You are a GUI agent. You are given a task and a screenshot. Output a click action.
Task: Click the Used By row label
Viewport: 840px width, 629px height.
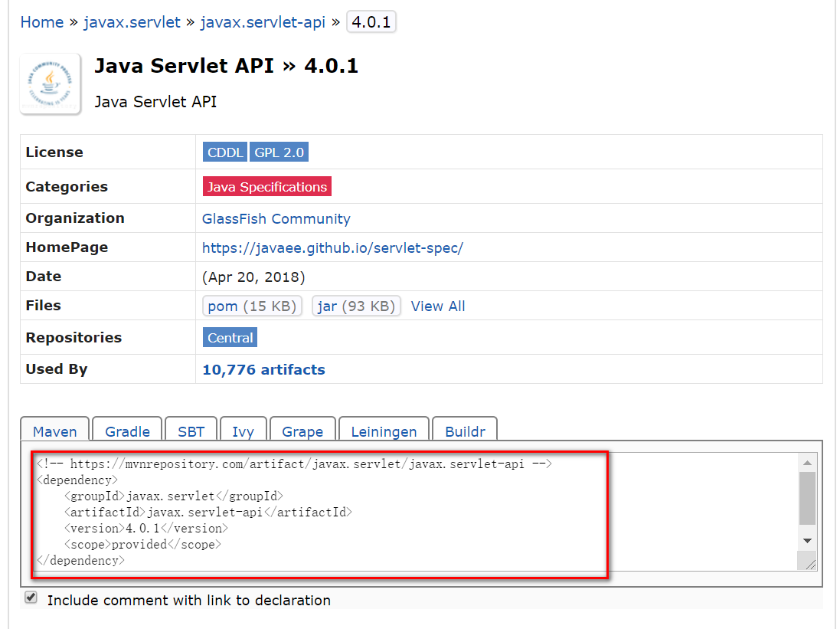pos(56,369)
